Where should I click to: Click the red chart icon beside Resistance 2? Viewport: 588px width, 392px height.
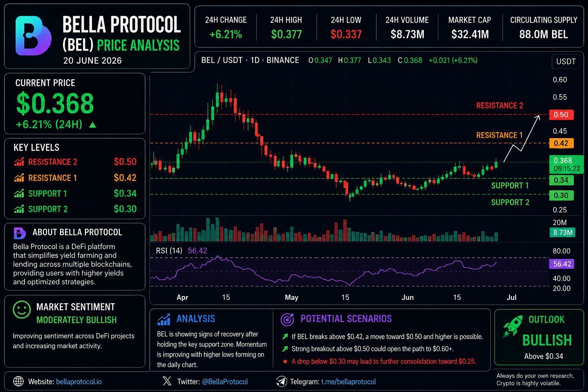tap(19, 162)
